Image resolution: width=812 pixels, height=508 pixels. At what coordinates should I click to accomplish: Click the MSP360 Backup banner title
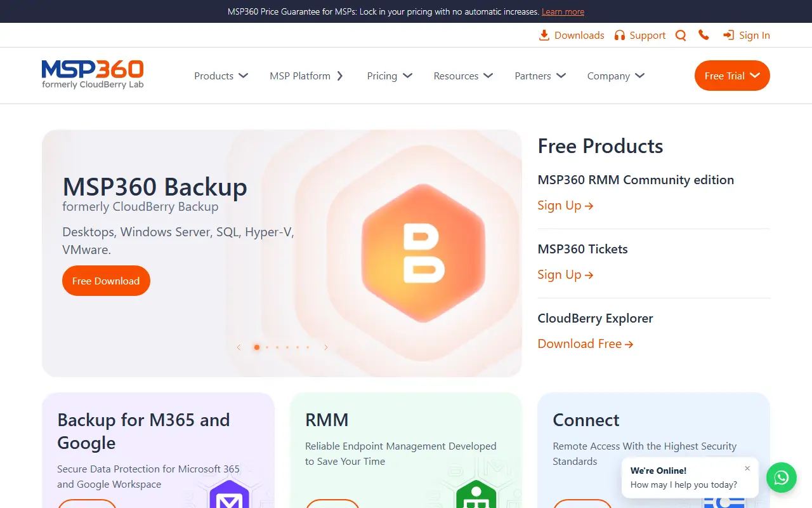tap(155, 187)
